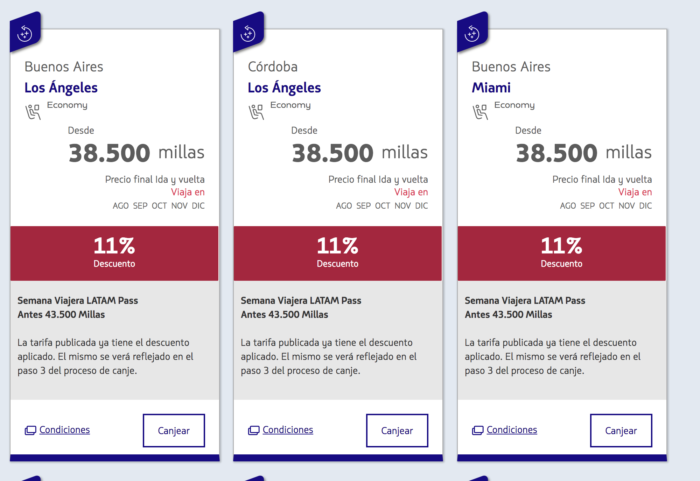Open Condiciones link for Buenos Aires–Los Ángeles

[x=64, y=430]
